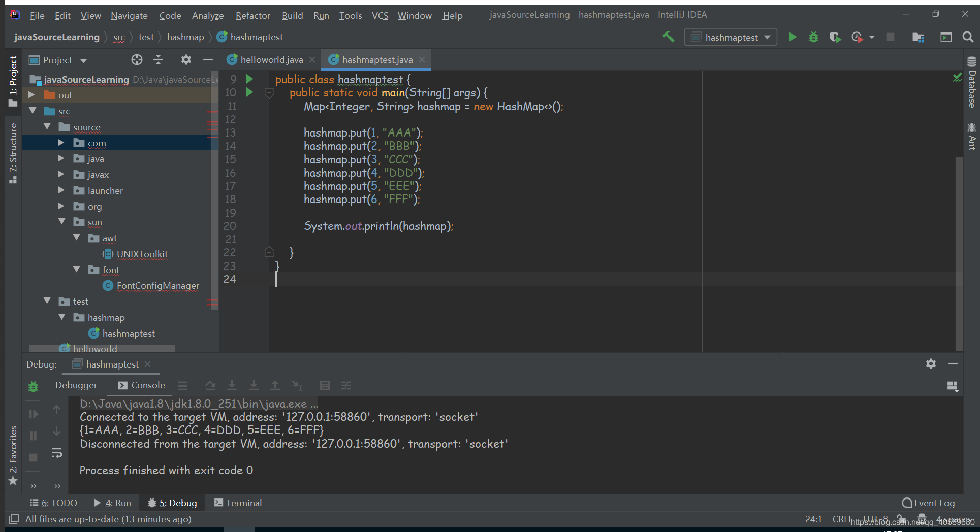
Task: Run with Coverage shield icon
Action: click(835, 37)
